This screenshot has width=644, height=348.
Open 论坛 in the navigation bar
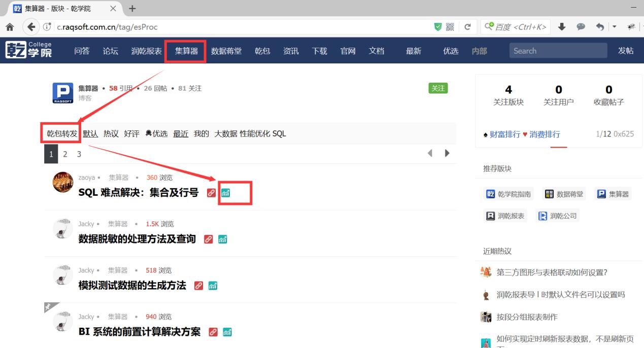110,51
